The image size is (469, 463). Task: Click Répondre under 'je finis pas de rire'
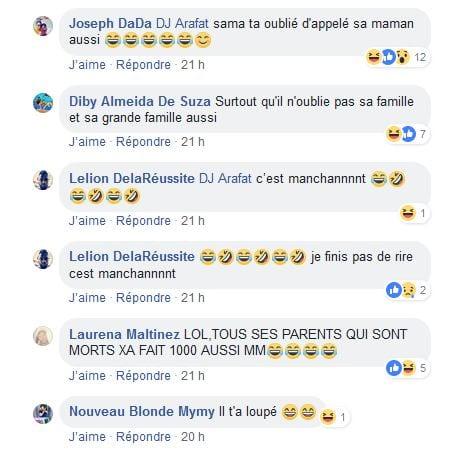click(x=143, y=298)
